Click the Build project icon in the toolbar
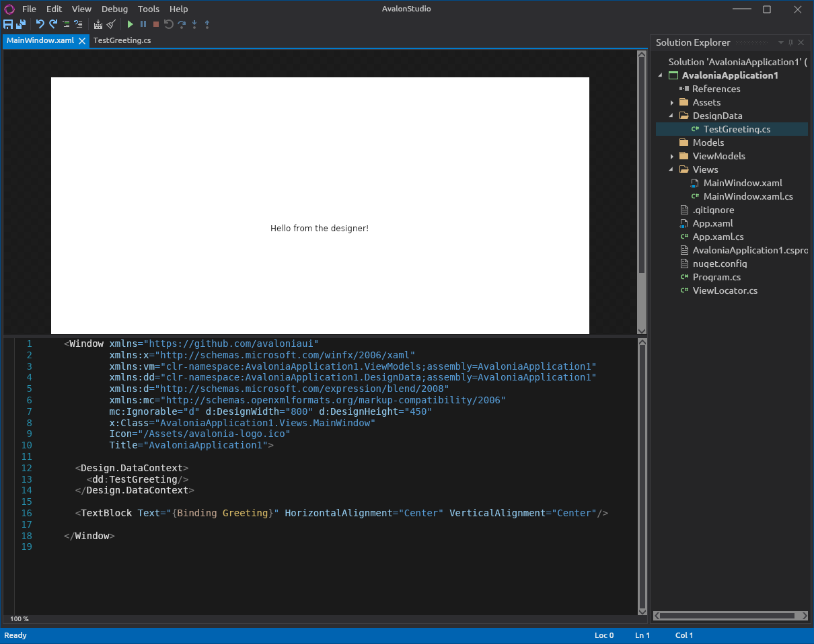The height and width of the screenshot is (644, 814). tap(98, 24)
